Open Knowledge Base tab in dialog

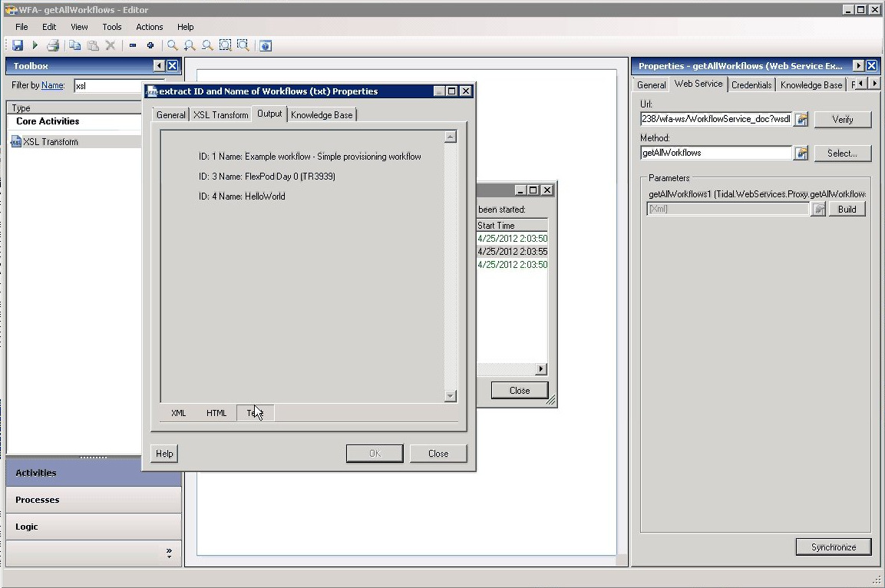coord(322,114)
